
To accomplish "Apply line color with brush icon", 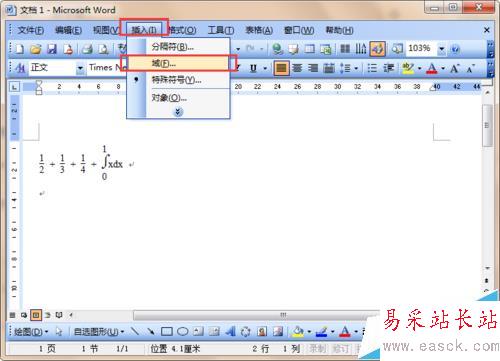I will click(321, 331).
